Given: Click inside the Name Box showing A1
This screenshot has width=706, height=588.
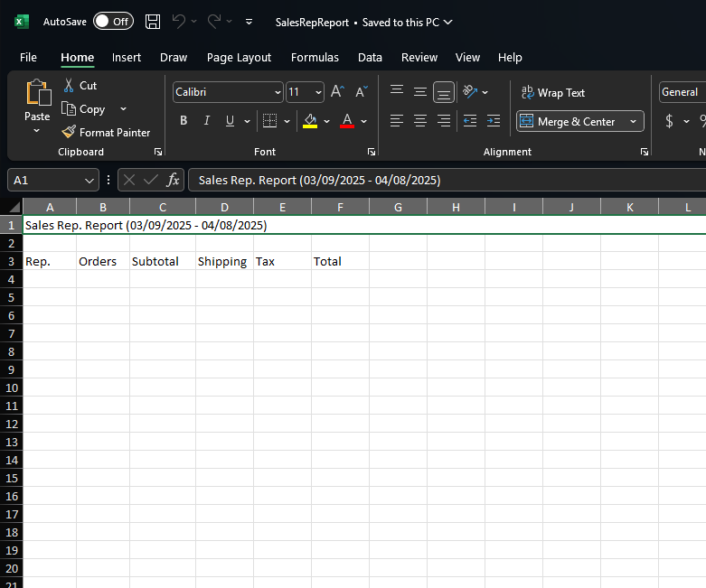Looking at the screenshot, I should click(x=47, y=180).
